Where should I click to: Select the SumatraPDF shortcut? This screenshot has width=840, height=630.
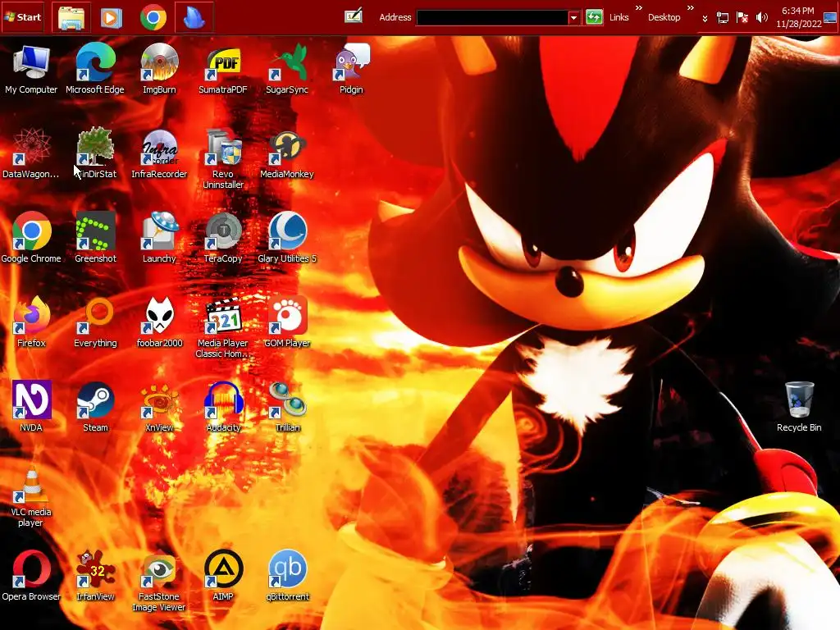(223, 69)
